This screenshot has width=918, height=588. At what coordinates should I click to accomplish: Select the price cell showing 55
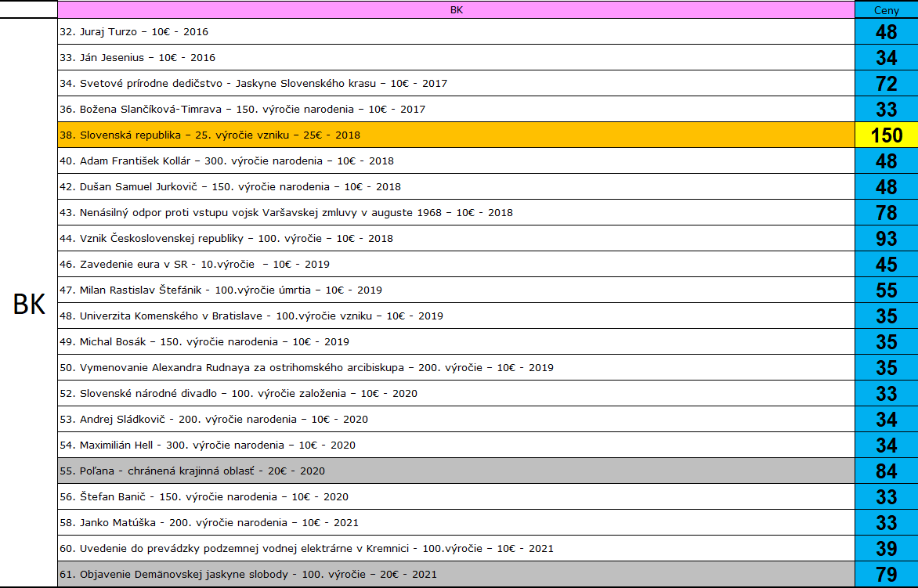(886, 290)
